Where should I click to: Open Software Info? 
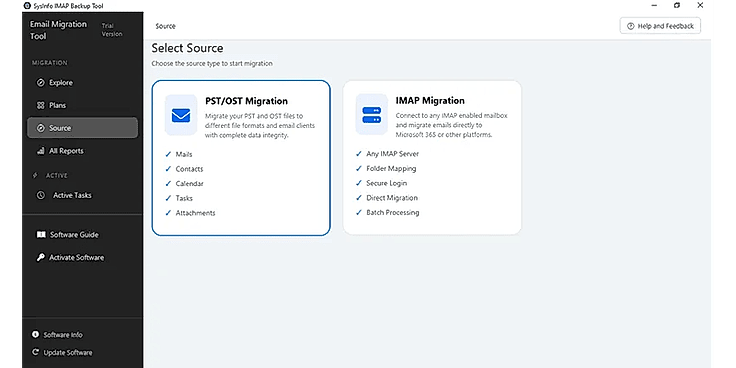(x=57, y=335)
